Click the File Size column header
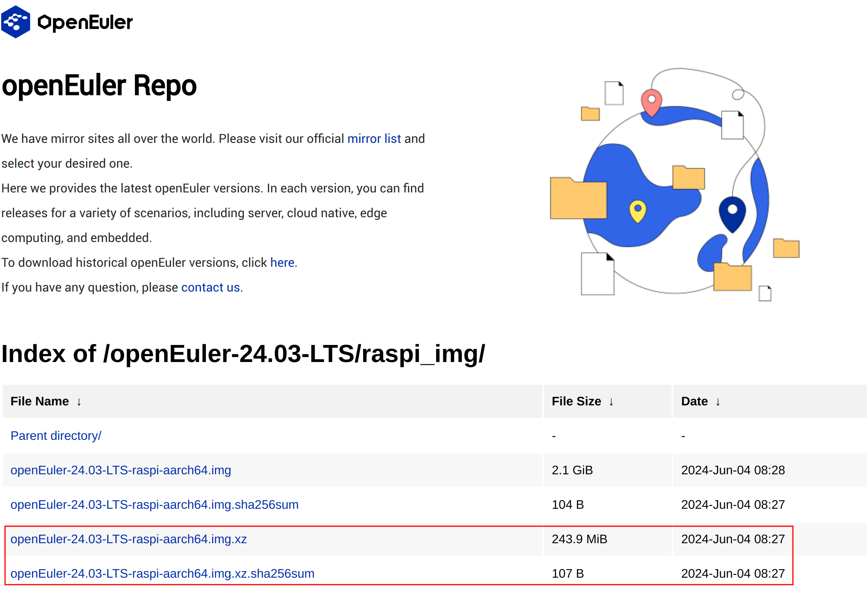This screenshot has height=592, width=868. point(607,402)
